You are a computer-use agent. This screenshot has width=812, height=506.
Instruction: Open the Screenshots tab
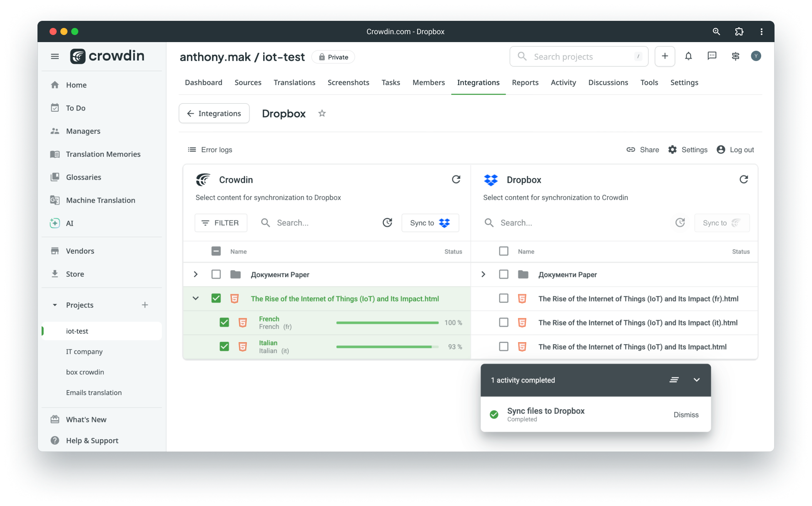tap(349, 83)
